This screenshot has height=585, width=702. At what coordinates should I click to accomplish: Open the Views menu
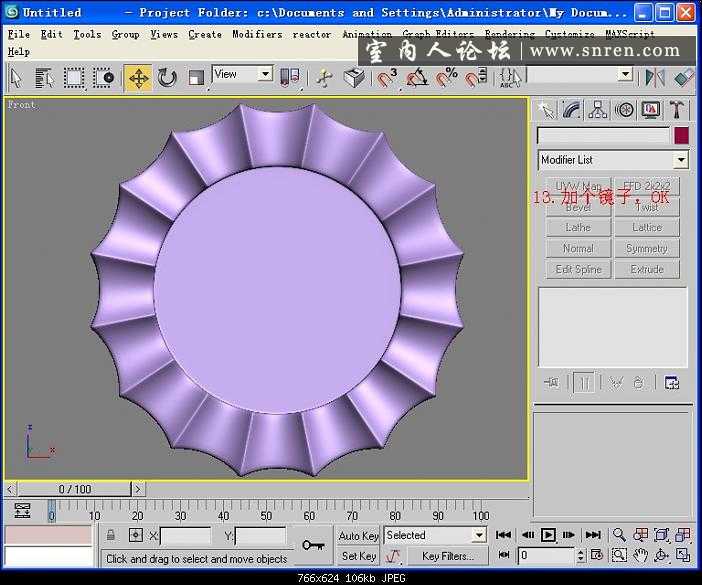point(164,34)
